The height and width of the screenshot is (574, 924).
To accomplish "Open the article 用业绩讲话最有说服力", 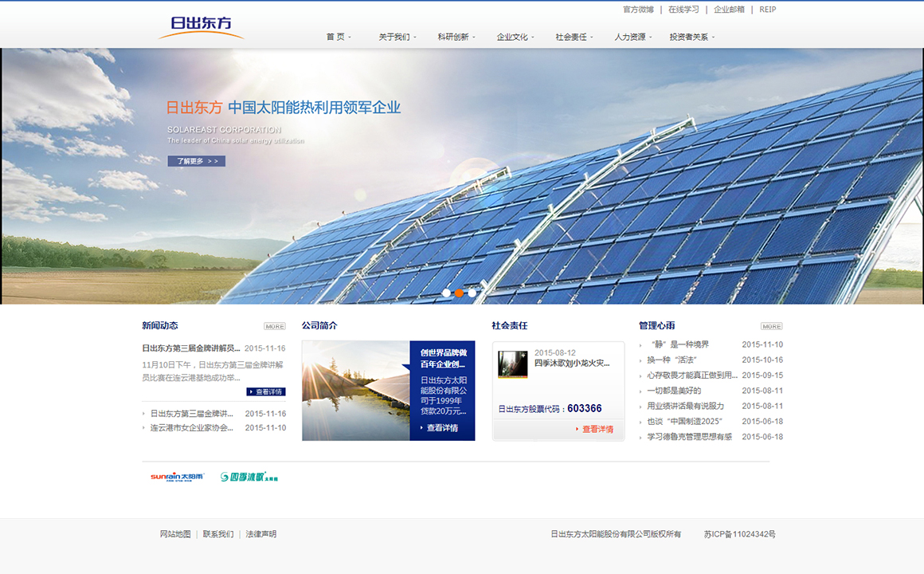I will point(685,406).
